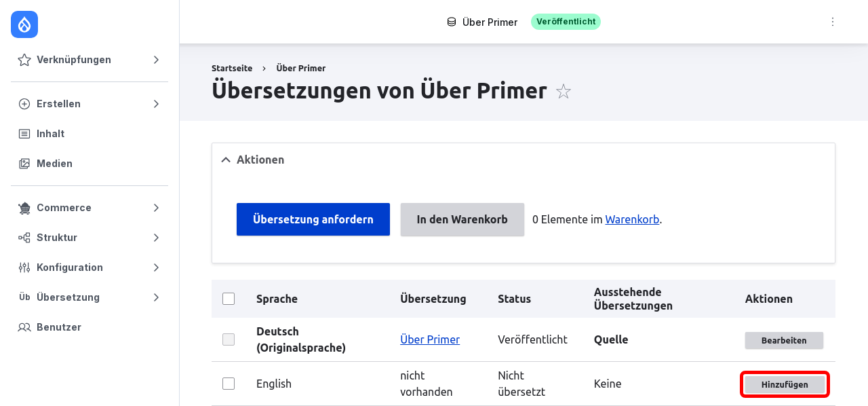This screenshot has width=868, height=406.
Task: Expand the Konfiguration submenu chevron
Action: [x=156, y=267]
